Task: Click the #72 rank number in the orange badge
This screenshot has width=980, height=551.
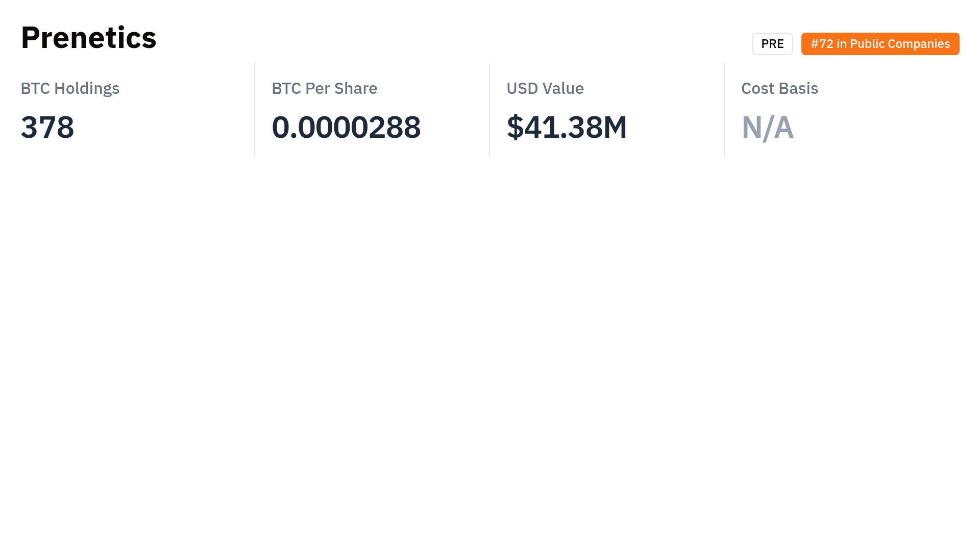Action: pos(822,44)
